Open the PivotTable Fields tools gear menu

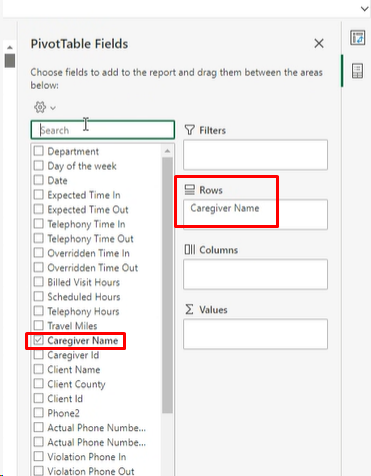click(x=40, y=107)
